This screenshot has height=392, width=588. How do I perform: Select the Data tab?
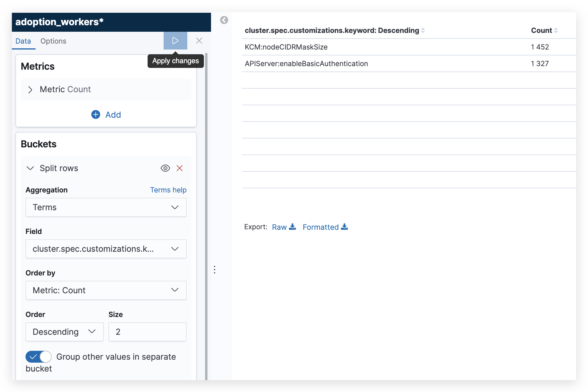[x=23, y=41]
